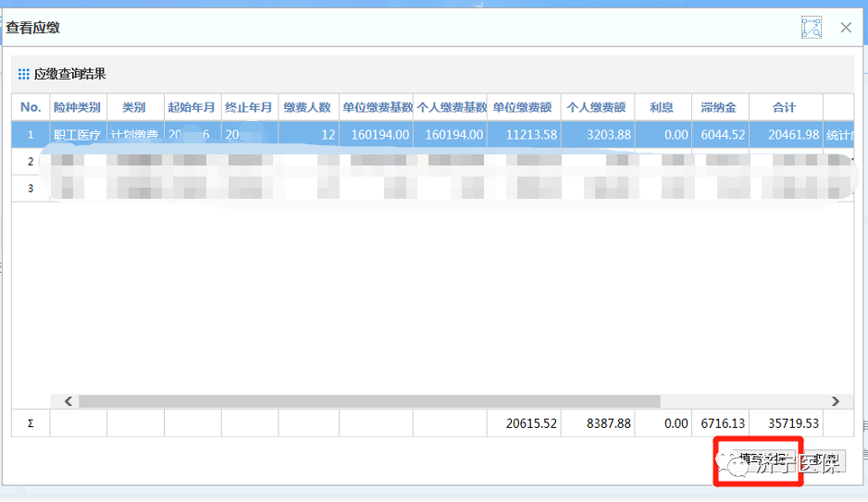Click the 统计 cell at the end of row 1
868x502 pixels.
point(838,134)
